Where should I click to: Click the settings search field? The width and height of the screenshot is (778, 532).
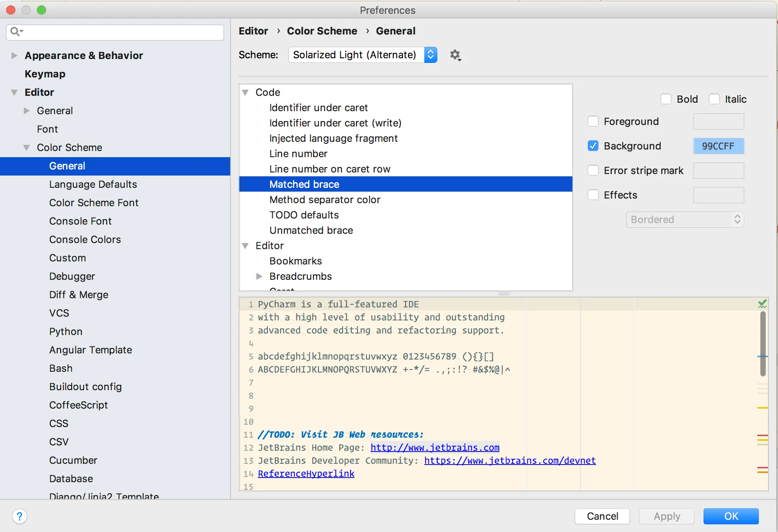123,32
